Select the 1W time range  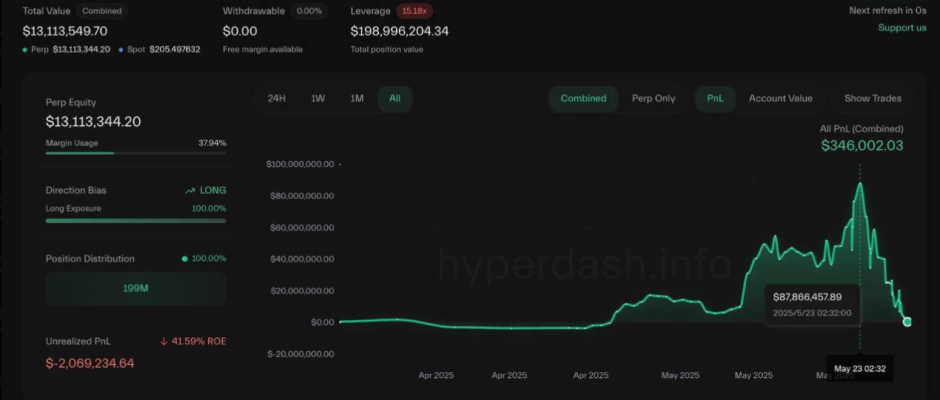tap(318, 98)
